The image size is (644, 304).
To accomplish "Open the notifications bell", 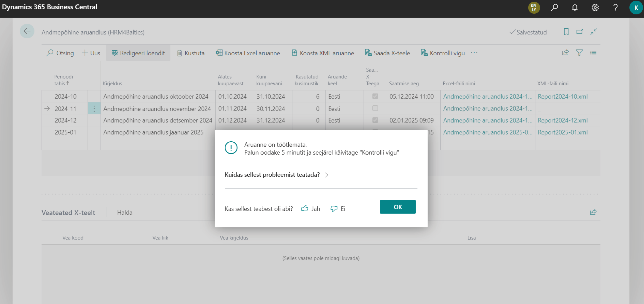I will coord(575,8).
